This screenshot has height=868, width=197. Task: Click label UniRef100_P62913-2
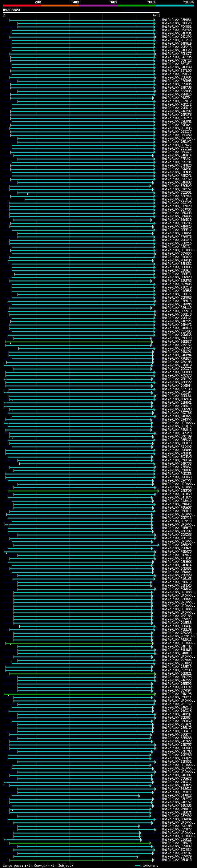(179, 636)
